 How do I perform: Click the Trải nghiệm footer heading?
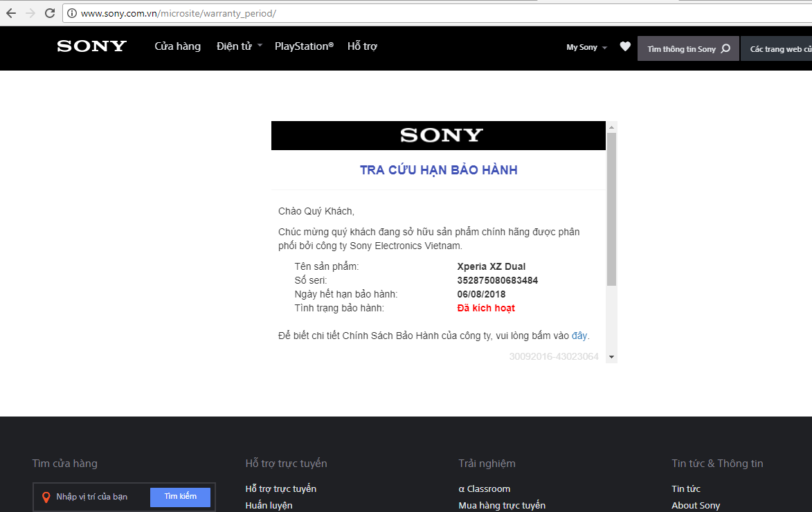487,464
